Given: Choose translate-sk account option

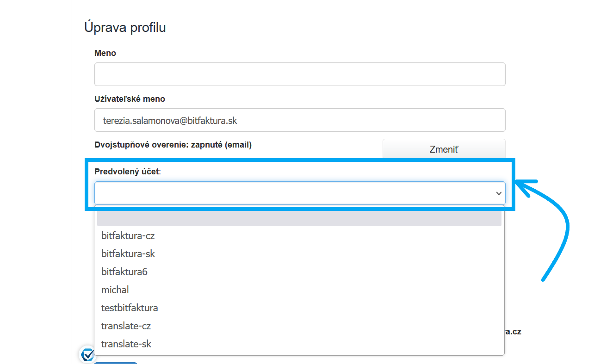Looking at the screenshot, I should coord(126,344).
